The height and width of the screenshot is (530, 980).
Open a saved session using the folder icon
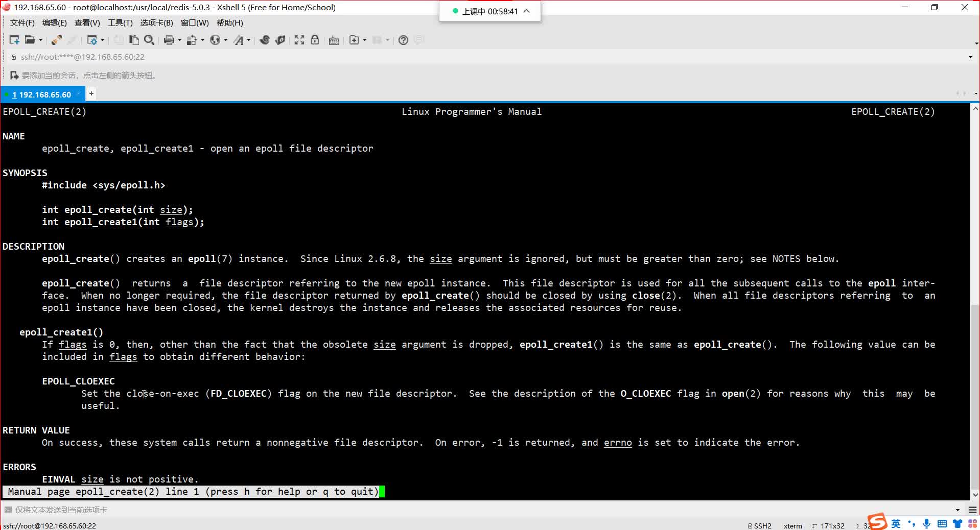click(x=30, y=40)
